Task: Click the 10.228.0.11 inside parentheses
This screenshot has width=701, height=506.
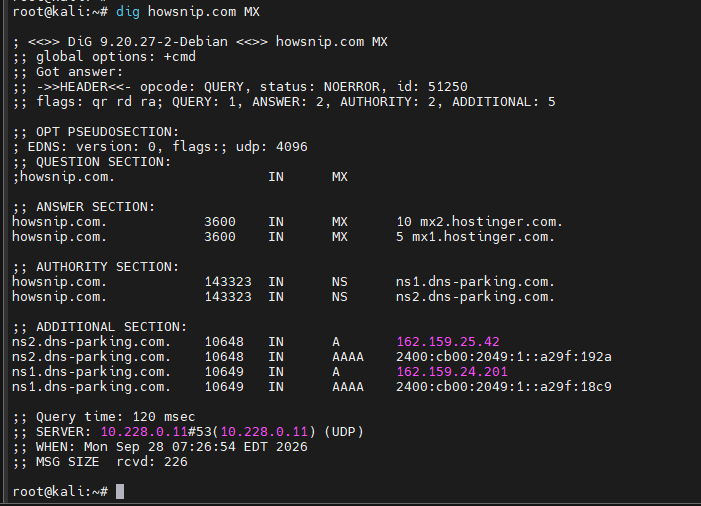Action: [x=264, y=432]
